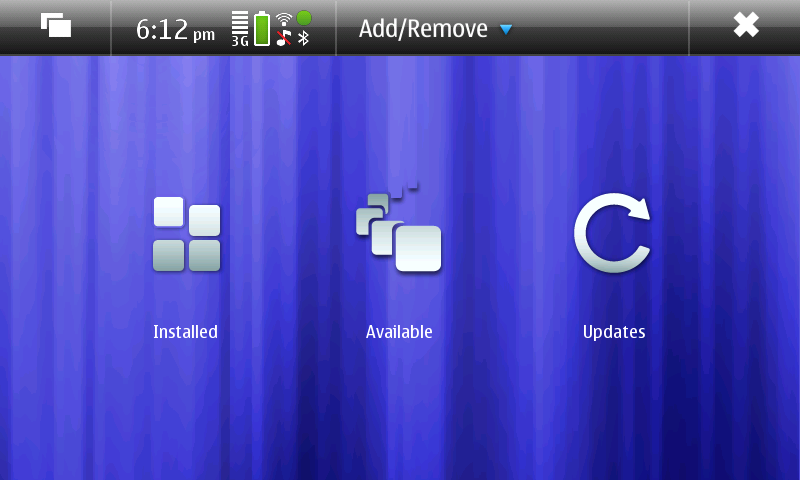The image size is (800, 480).
Task: Click the Bluetooth status icon
Action: tap(304, 38)
